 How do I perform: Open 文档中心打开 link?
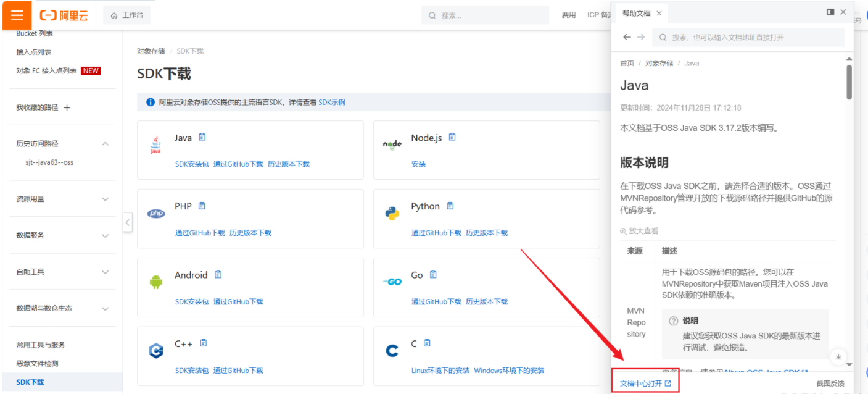click(x=645, y=384)
